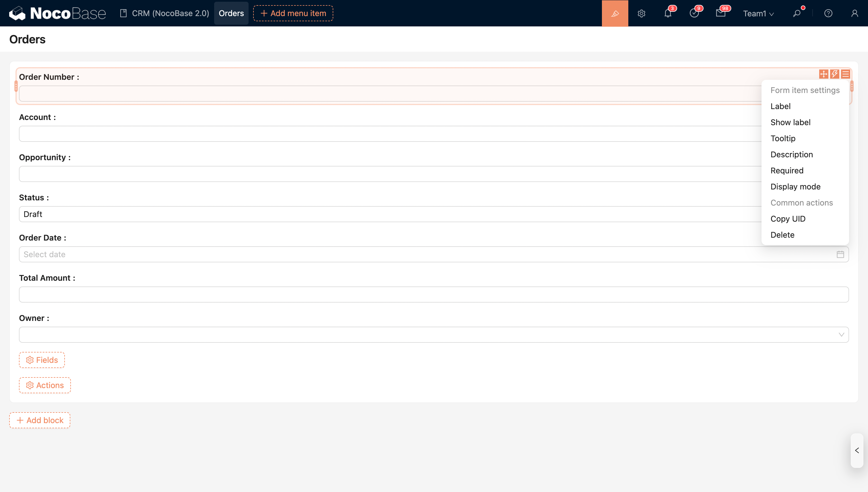
Task: Click the drag-move icon on Order Number field
Action: pyautogui.click(x=824, y=74)
